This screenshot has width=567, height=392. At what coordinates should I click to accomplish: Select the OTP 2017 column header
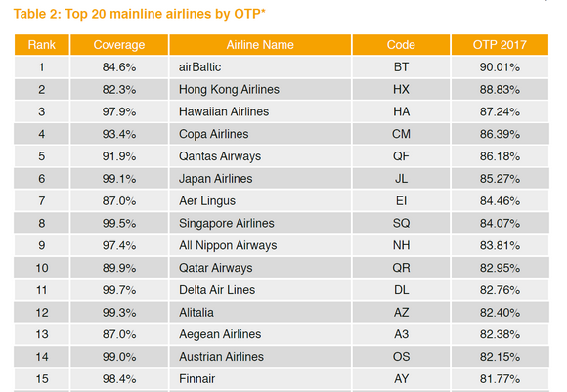[x=500, y=45]
